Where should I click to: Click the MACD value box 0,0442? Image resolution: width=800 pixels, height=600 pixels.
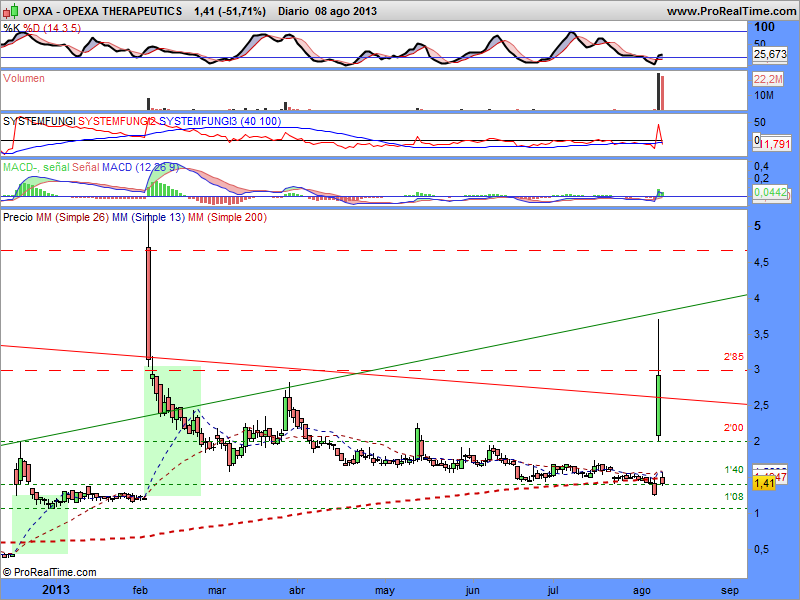pyautogui.click(x=770, y=192)
